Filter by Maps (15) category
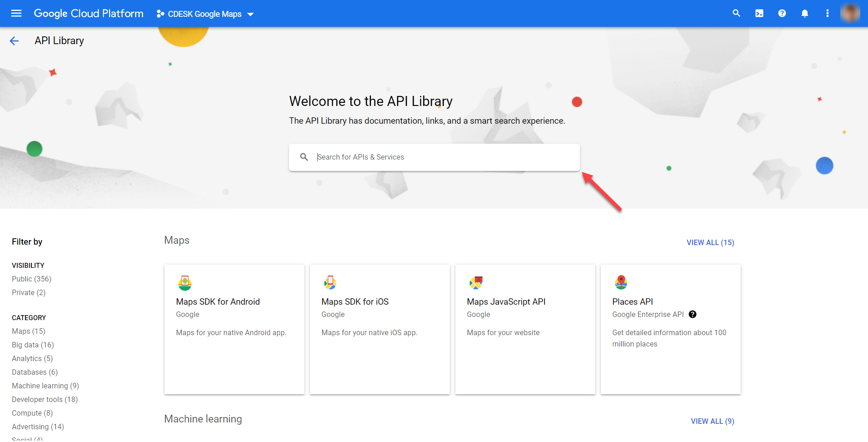 point(29,331)
